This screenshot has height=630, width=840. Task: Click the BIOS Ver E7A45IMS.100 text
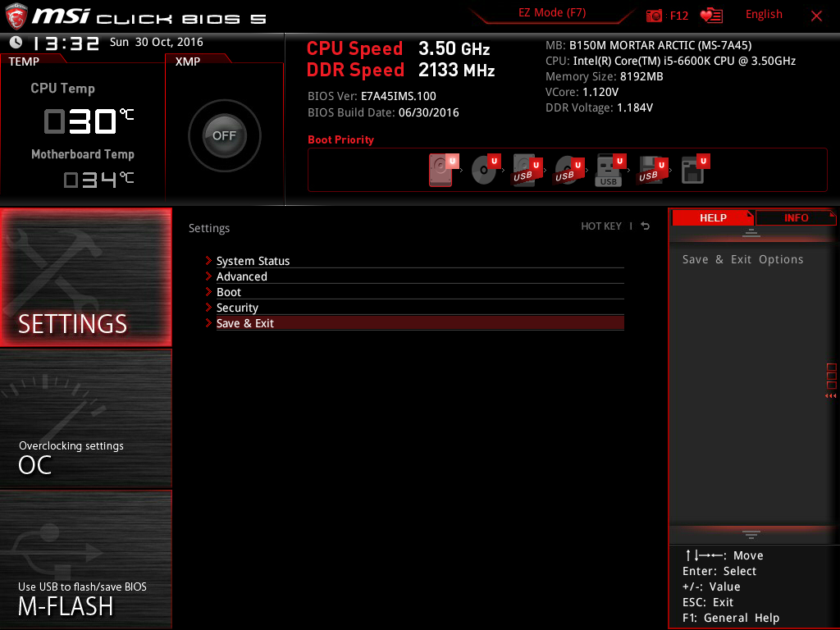click(x=372, y=96)
